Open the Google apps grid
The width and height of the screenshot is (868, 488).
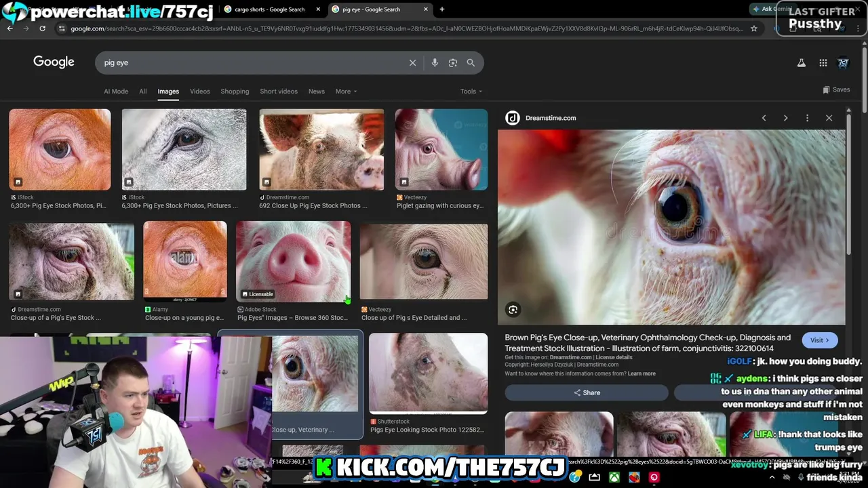[823, 62]
